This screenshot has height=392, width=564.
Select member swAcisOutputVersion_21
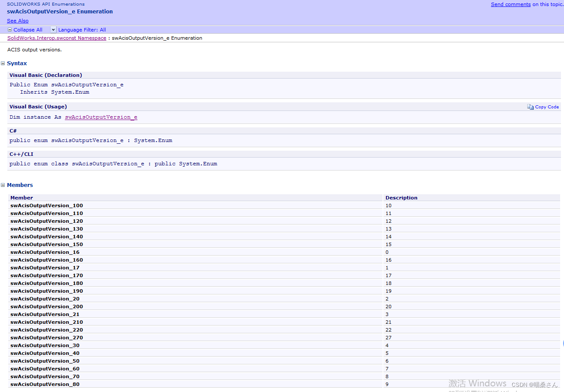(45, 314)
